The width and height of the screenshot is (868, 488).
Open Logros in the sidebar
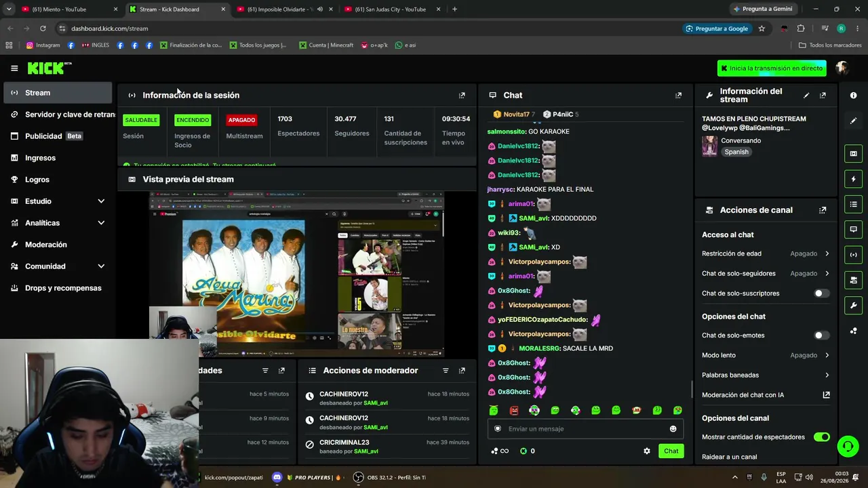coord(58,180)
